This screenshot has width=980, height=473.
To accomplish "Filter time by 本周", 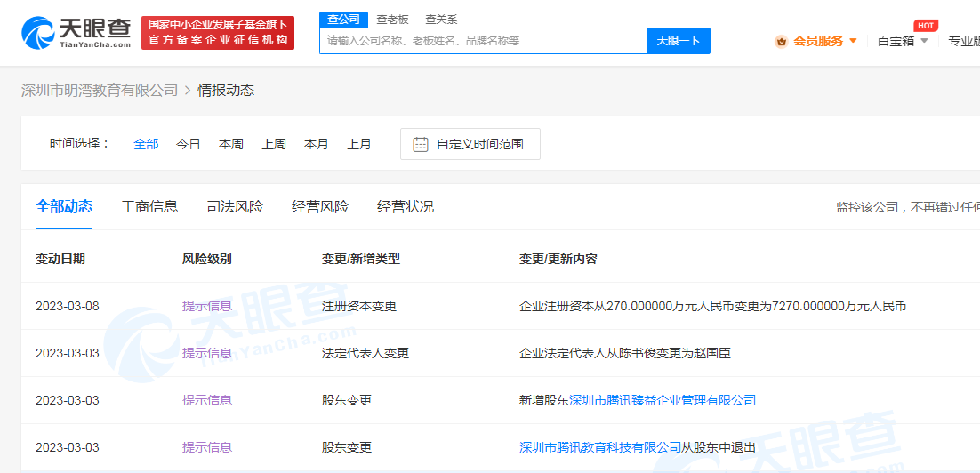I will coord(231,144).
